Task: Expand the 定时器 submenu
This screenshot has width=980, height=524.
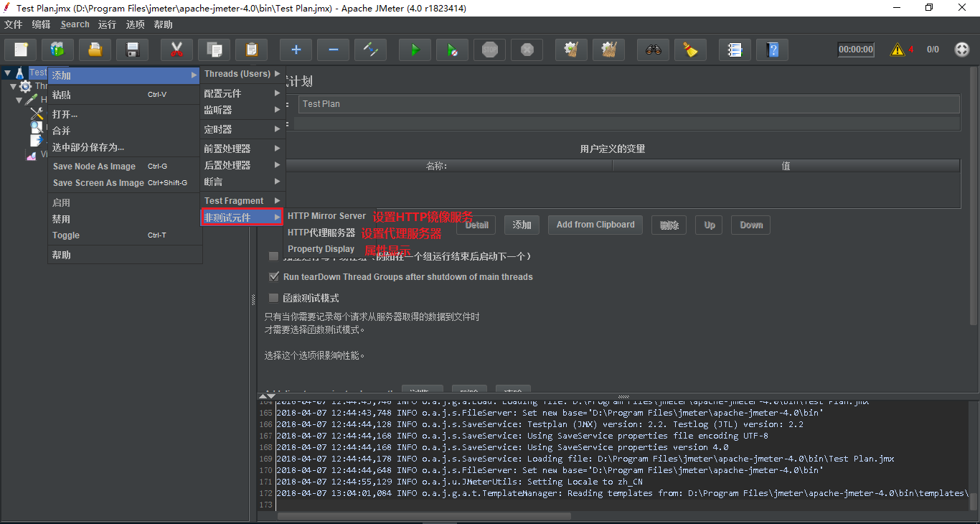Action: coord(242,129)
